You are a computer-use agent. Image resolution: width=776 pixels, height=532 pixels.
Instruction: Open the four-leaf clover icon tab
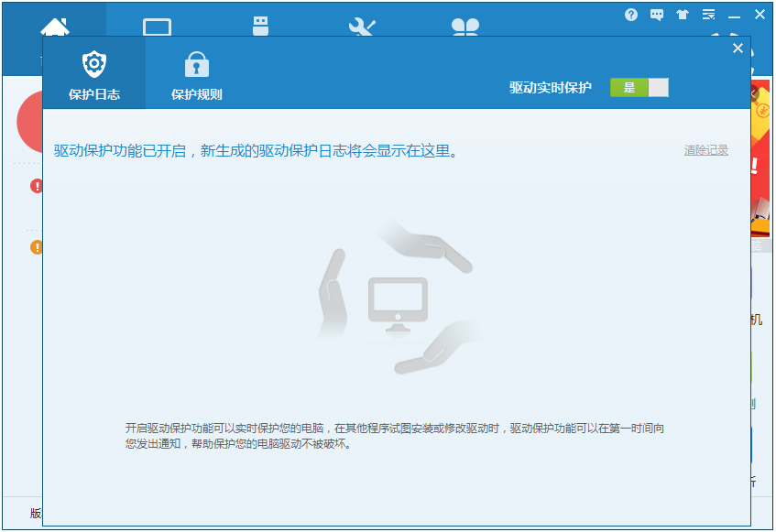(x=465, y=27)
